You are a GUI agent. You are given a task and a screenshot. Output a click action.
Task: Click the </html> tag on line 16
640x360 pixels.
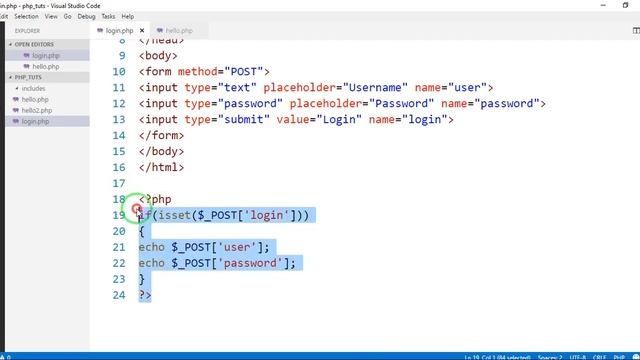point(161,167)
